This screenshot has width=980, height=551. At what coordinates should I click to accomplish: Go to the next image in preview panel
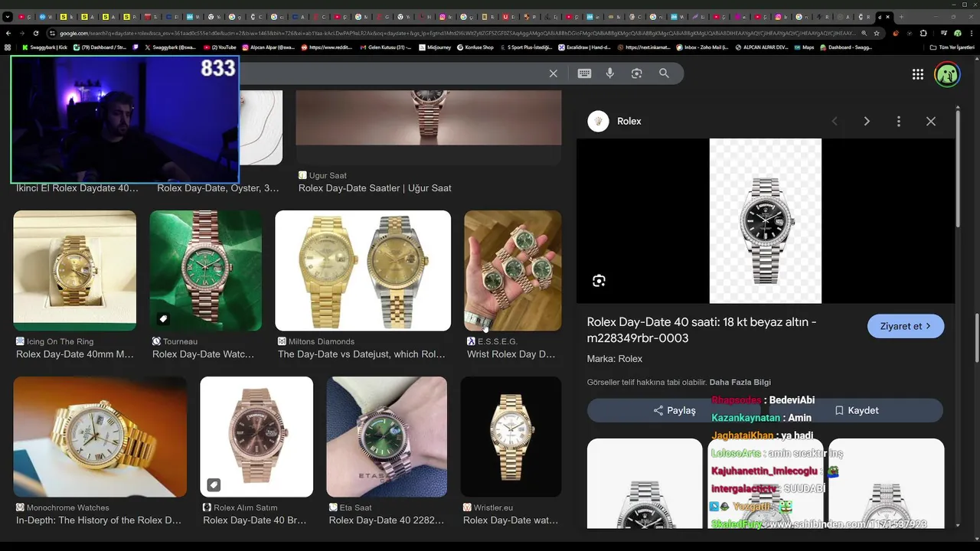click(867, 122)
